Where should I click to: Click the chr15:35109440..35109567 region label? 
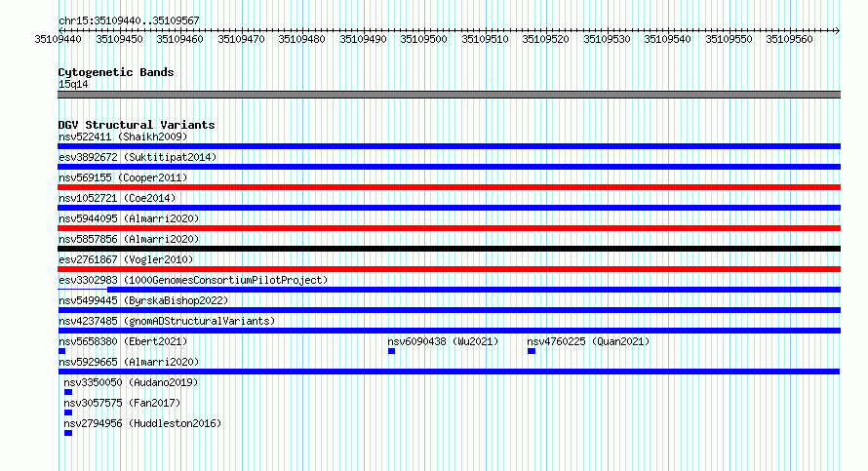pyautogui.click(x=129, y=20)
